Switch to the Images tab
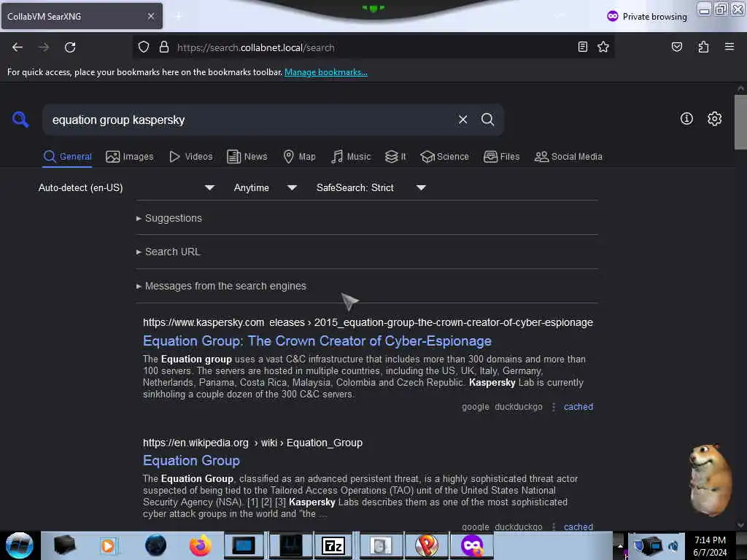Image resolution: width=747 pixels, height=560 pixels. (130, 157)
